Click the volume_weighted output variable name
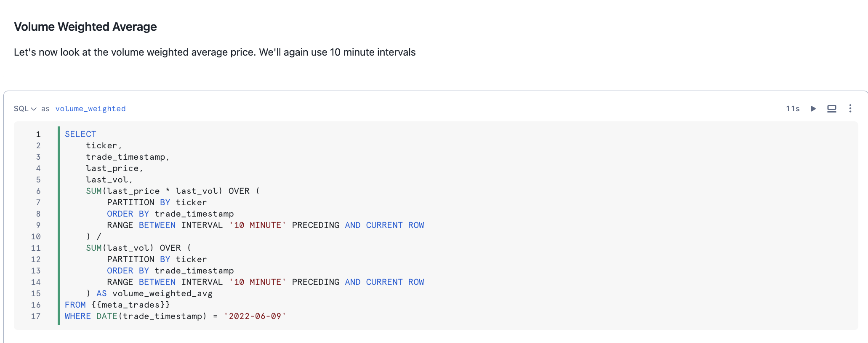 point(91,109)
